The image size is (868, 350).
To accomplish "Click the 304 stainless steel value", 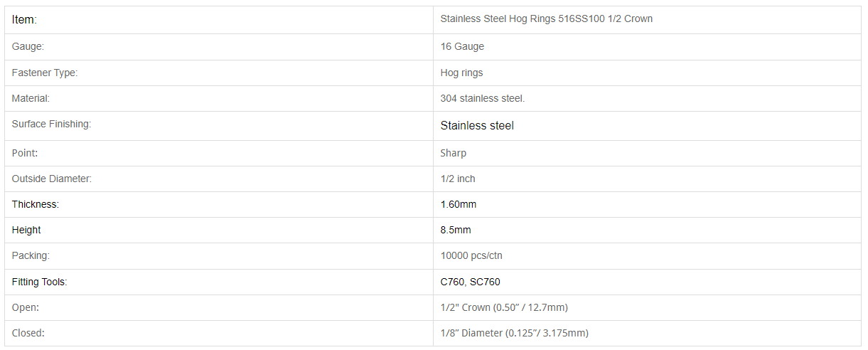I will click(483, 98).
